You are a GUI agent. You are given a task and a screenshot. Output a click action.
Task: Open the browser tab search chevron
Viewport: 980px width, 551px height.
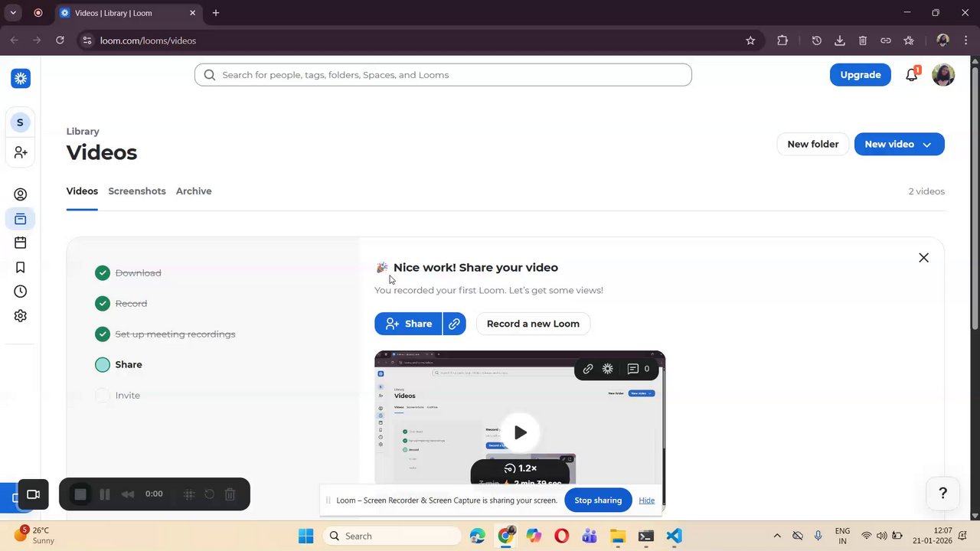13,13
